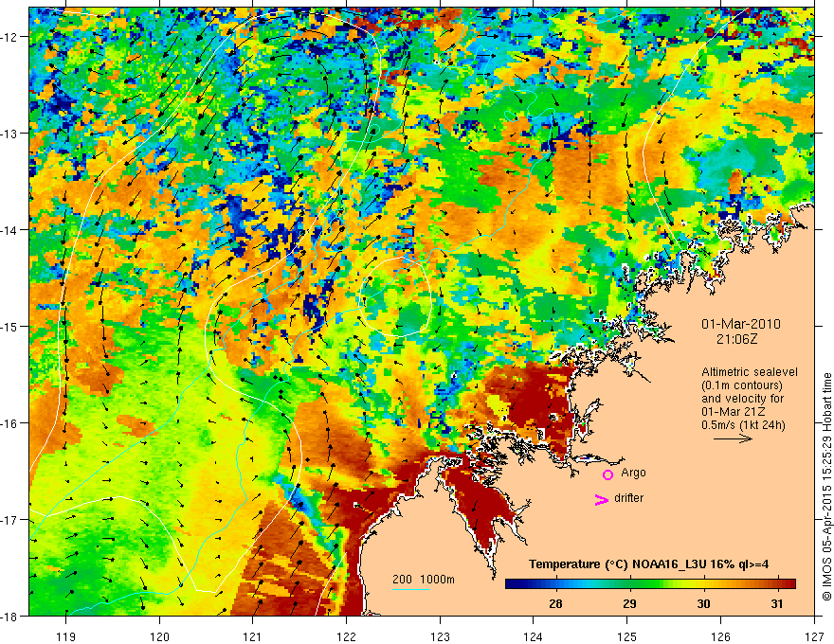The height and width of the screenshot is (644, 834).
Task: Click colorbar tick label 31
Action: coord(777,604)
